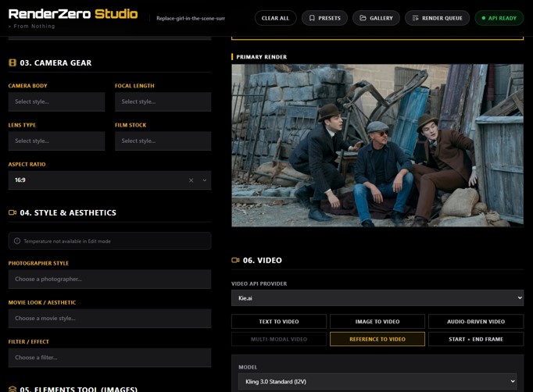Click the layers icon beside Elements Tool
This screenshot has width=533, height=392.
click(x=13, y=389)
